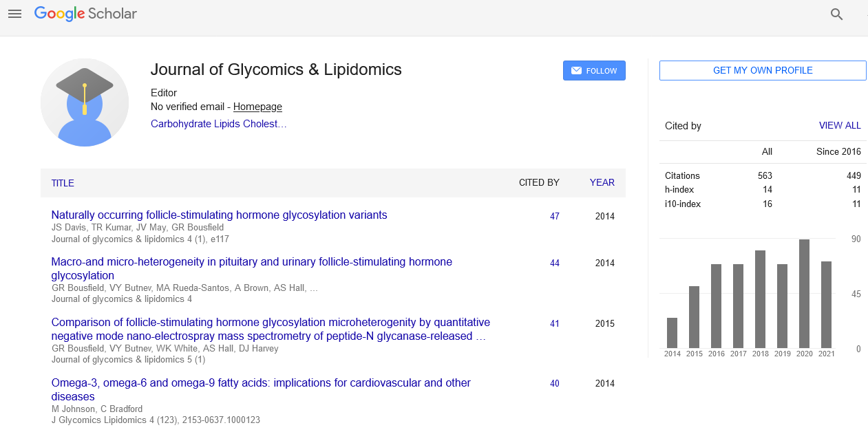
Task: Click the 2019 bar in citation chart
Action: point(783,306)
